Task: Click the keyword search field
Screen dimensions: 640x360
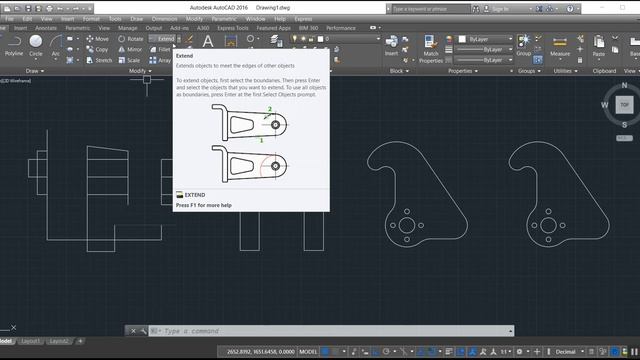Action: 431,9
